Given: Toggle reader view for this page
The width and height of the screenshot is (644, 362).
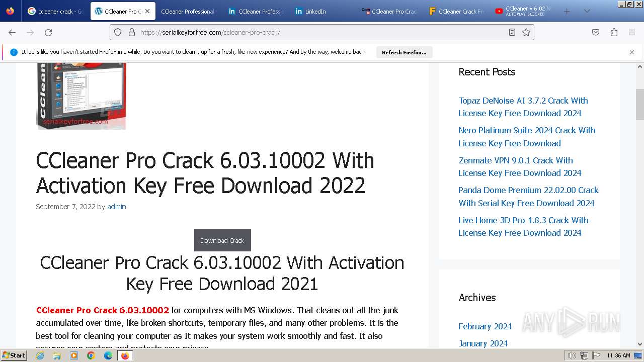Looking at the screenshot, I should 512,32.
